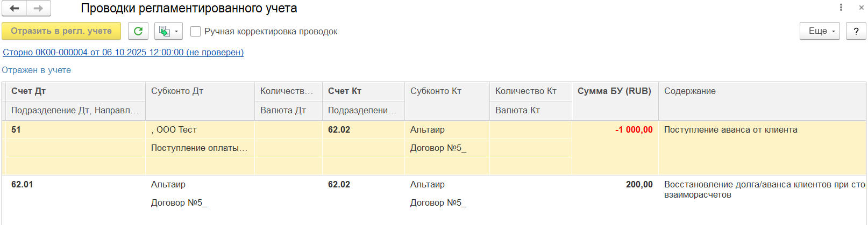Viewport: 868px width, 225px height.
Task: Sort by the Счет Дт column header
Action: tap(29, 91)
